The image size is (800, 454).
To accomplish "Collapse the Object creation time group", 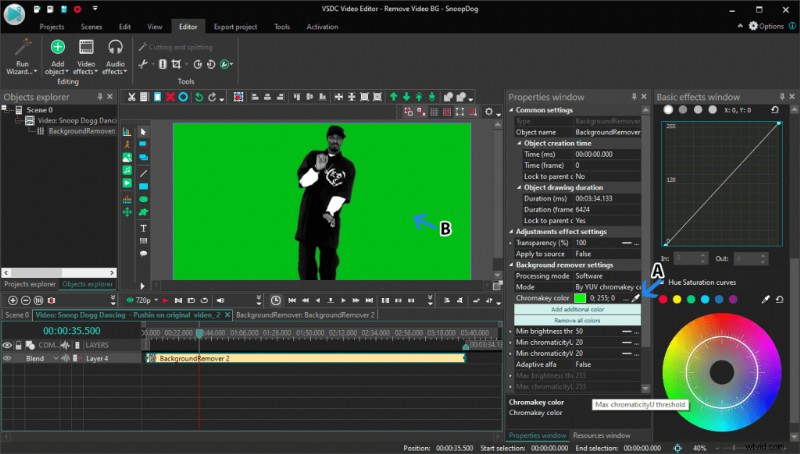I will coord(519,143).
